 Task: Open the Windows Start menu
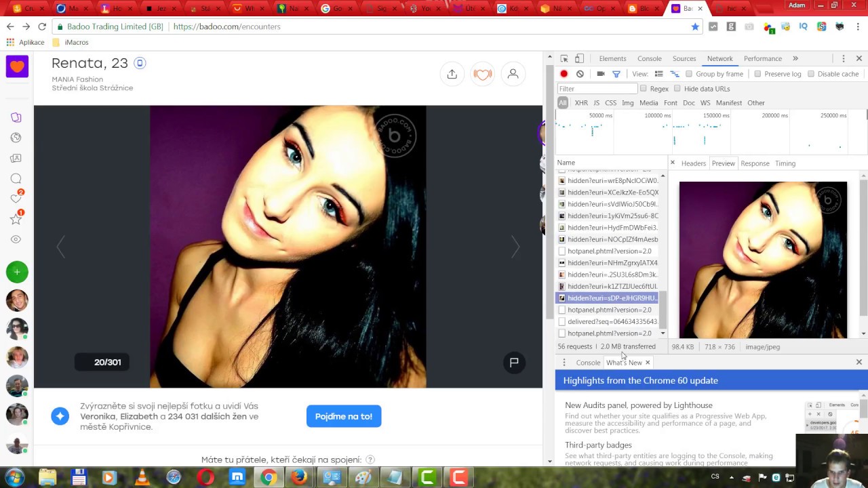(x=15, y=476)
